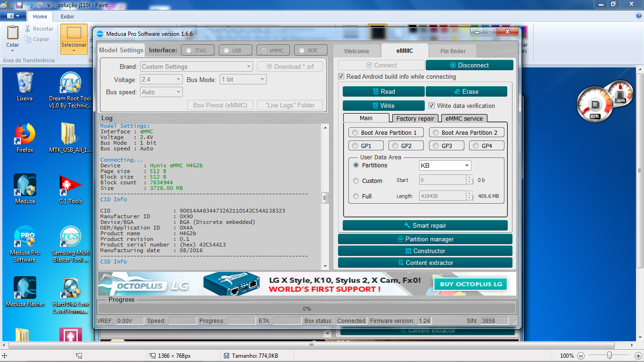The image size is (644, 362).
Task: Open the customize quick access toolbar arrow
Action: [49, 5]
